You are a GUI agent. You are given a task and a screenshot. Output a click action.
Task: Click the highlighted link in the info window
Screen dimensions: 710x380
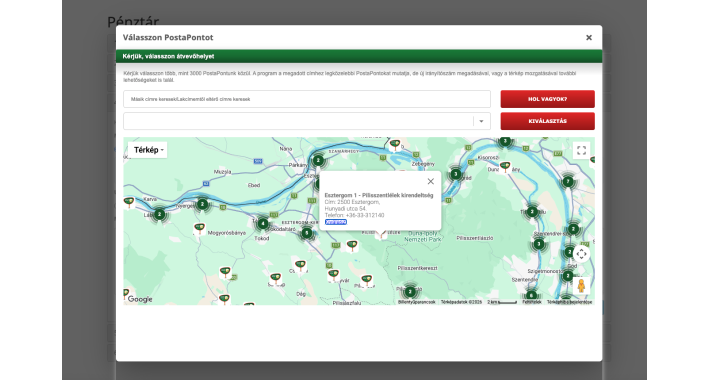tap(336, 222)
